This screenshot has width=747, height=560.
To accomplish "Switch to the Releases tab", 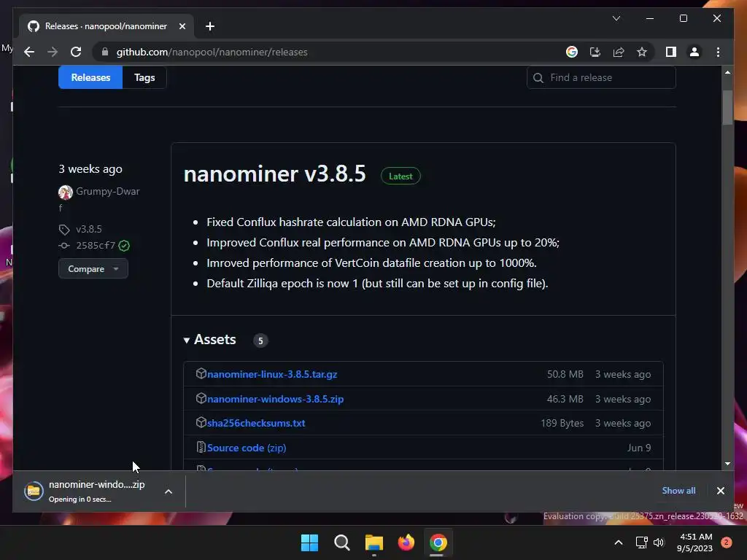I will pos(90,77).
